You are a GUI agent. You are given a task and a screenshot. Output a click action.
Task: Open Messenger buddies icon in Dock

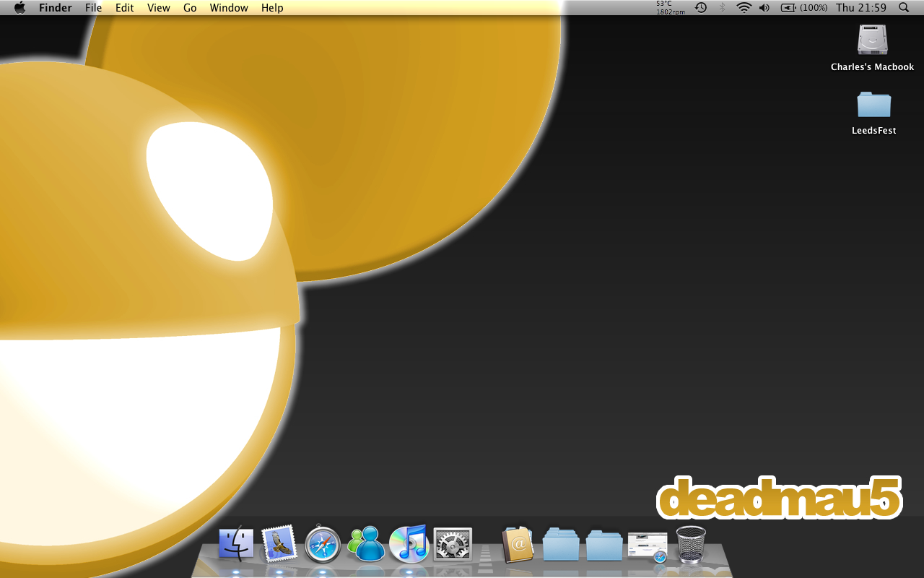coord(366,543)
